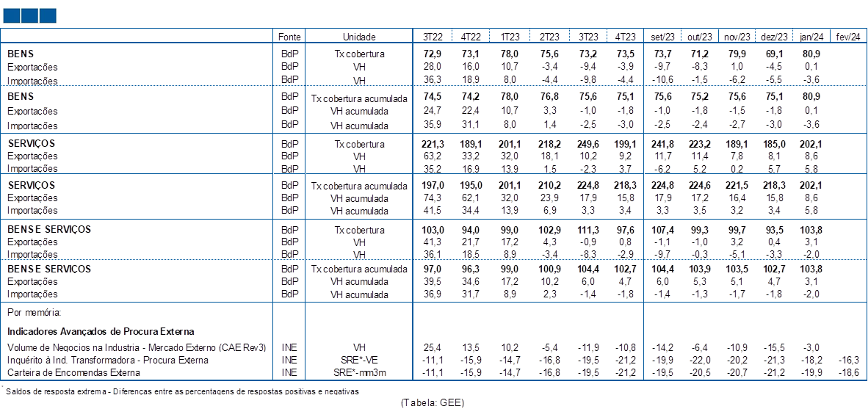Select the Unidade column header
Viewport: 868px width, 409px height.
pyautogui.click(x=358, y=37)
